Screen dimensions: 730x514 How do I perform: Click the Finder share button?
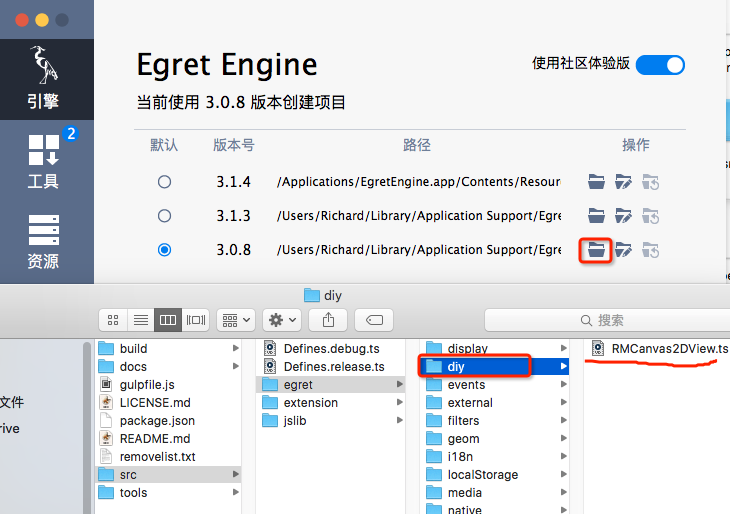tap(328, 320)
